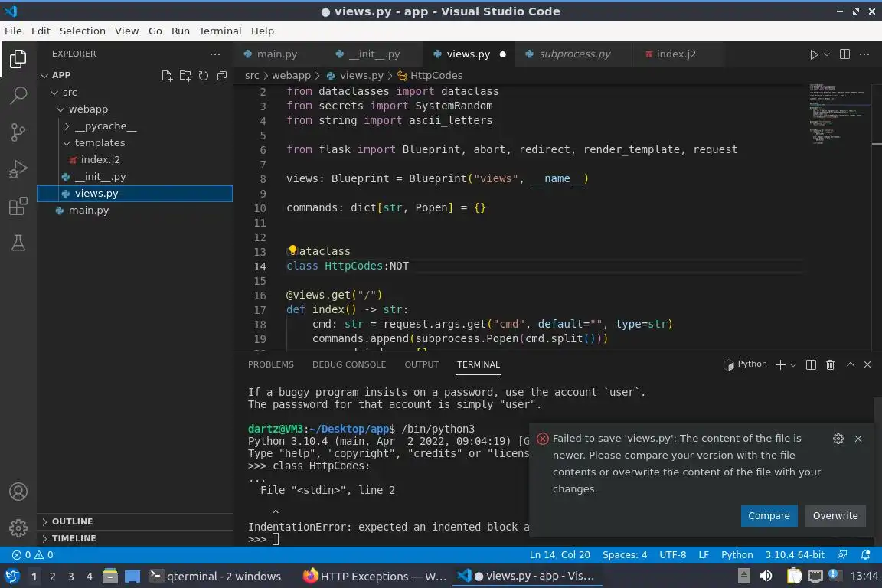
Task: Click the lightbulb code action on line 13
Action: click(292, 250)
